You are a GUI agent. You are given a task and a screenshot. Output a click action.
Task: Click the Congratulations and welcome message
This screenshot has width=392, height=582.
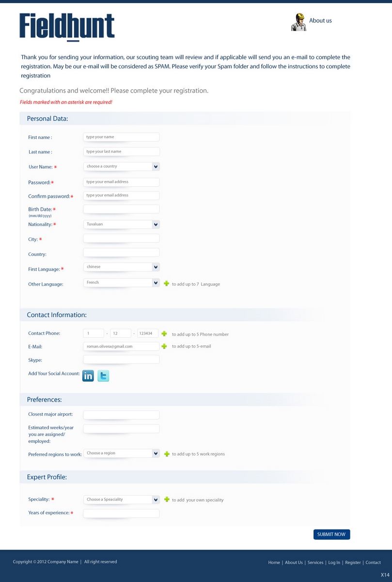coord(114,91)
